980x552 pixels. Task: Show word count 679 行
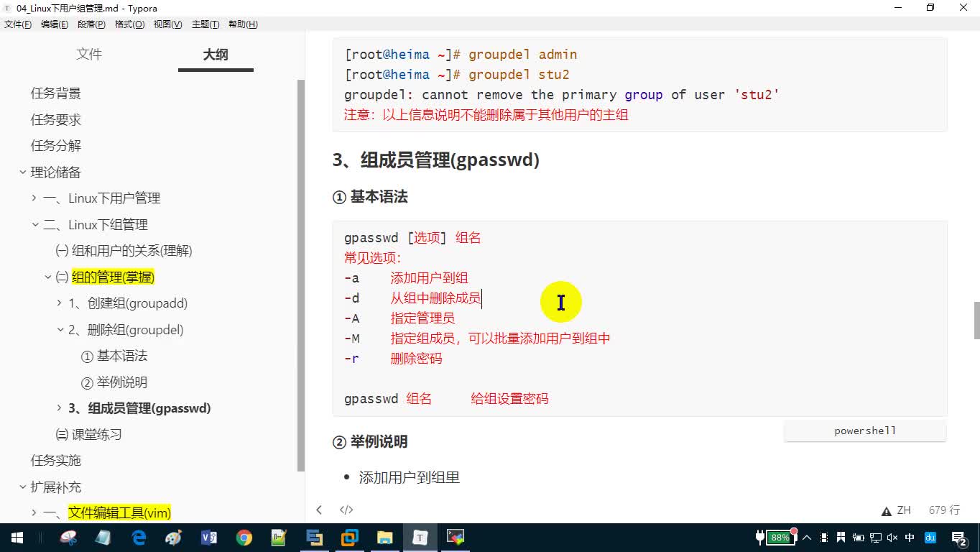click(944, 510)
